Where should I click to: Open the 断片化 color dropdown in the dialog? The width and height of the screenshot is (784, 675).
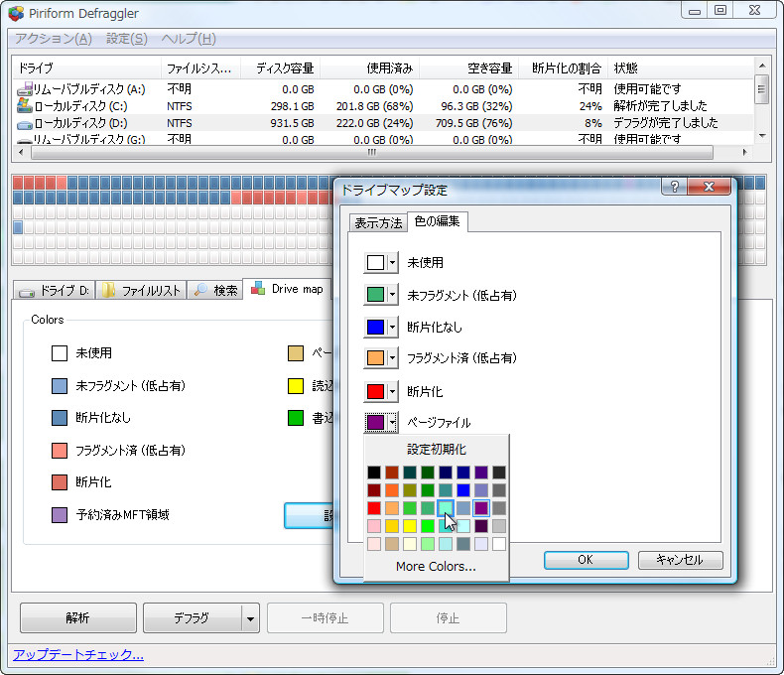coord(393,391)
